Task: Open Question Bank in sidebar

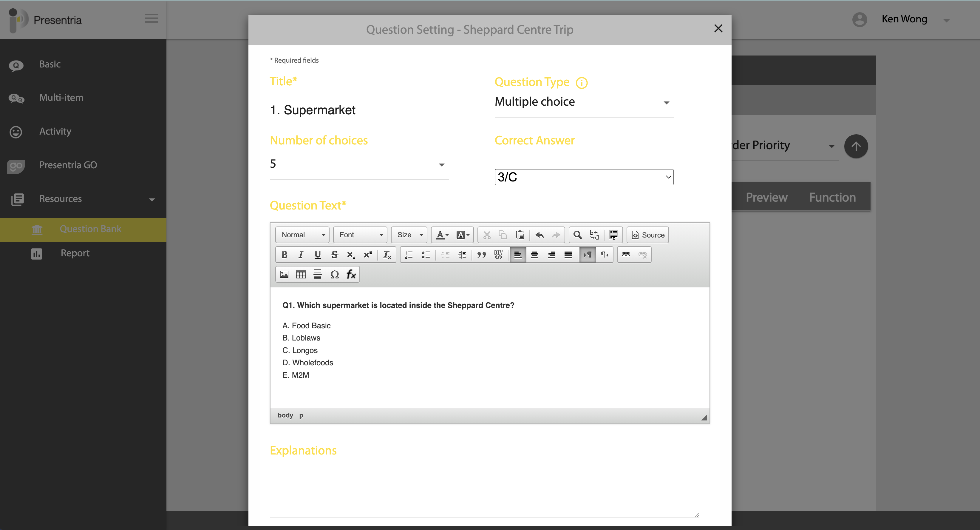Action: (x=83, y=229)
